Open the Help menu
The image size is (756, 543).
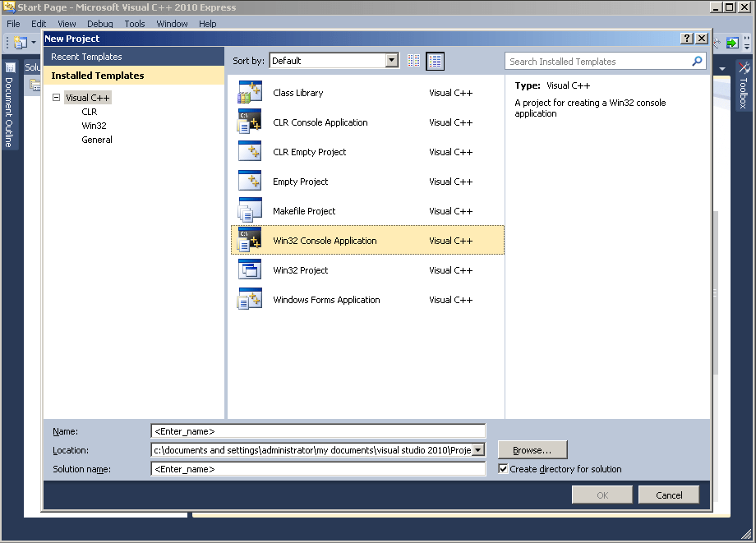pos(207,24)
